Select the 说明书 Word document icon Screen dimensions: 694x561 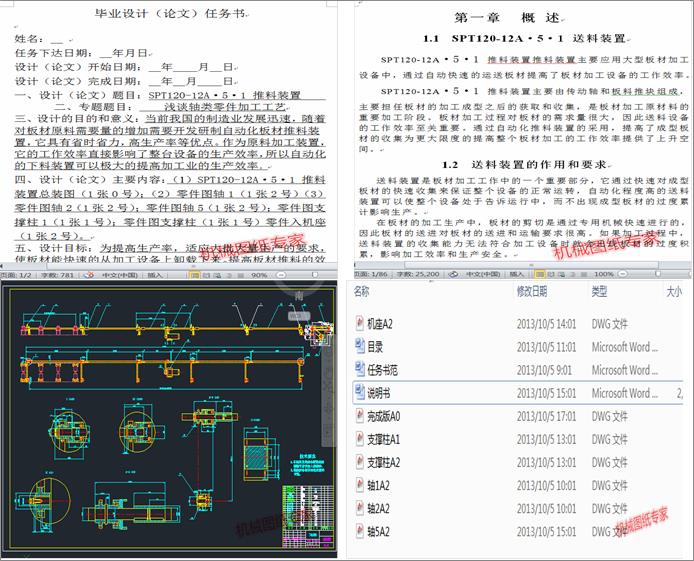(359, 392)
